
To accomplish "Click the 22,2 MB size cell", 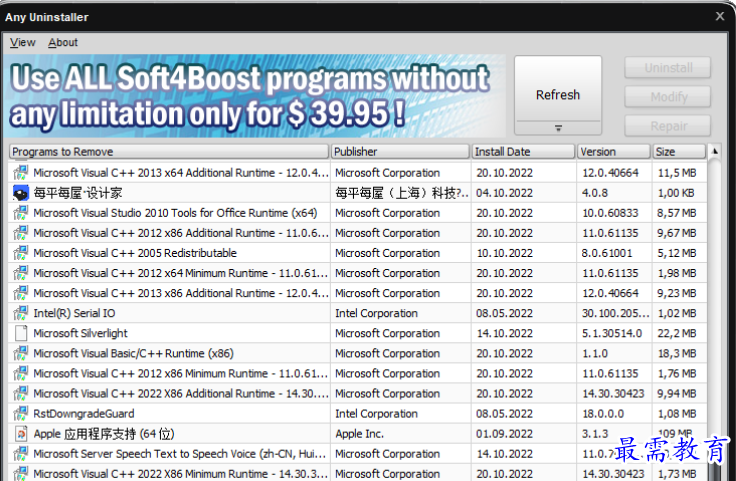I will tap(677, 333).
